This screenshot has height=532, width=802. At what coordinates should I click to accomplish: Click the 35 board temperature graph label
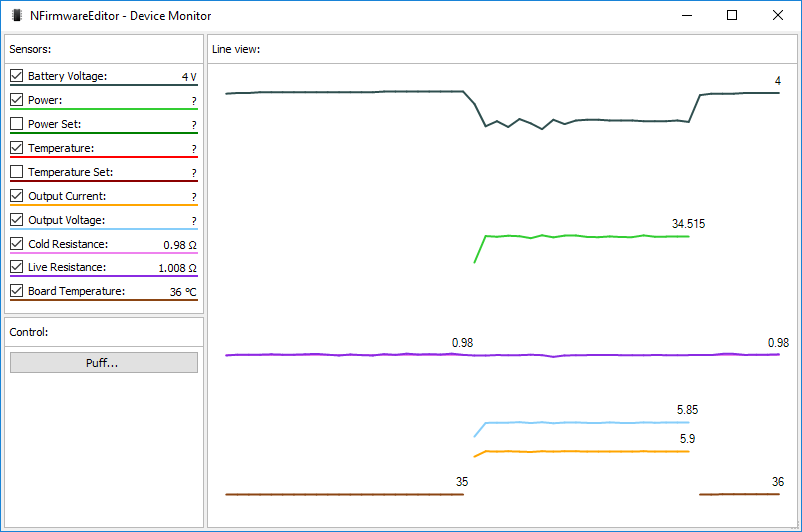462,482
